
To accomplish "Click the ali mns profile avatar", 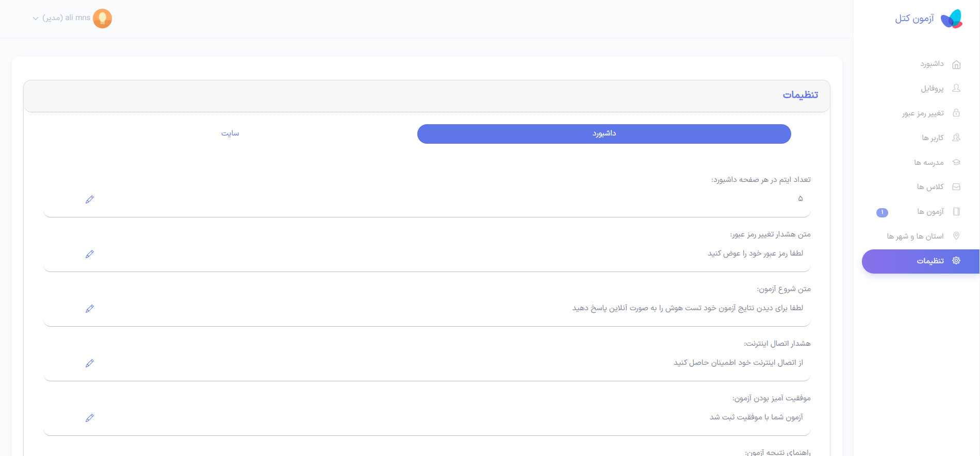I will click(102, 19).
